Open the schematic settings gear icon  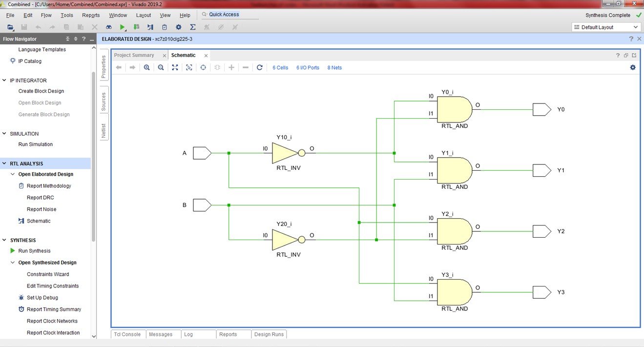pos(633,67)
